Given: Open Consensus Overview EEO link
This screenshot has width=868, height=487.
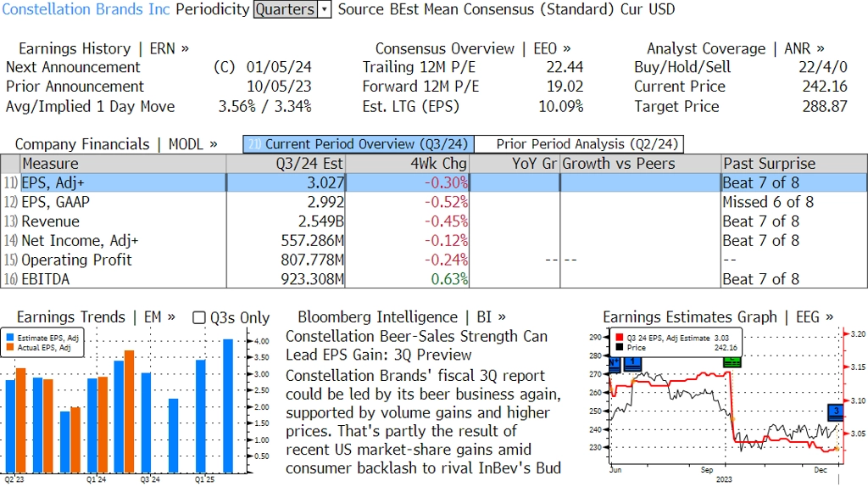Looking at the screenshot, I should point(473,48).
